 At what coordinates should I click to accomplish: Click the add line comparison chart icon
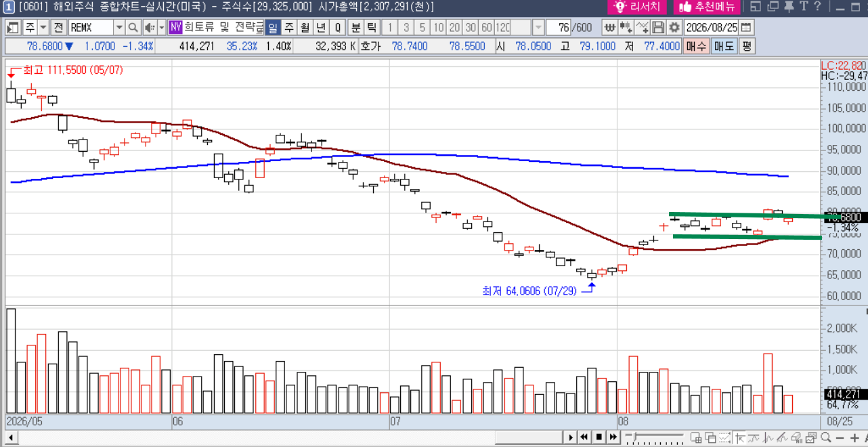[x=642, y=28]
